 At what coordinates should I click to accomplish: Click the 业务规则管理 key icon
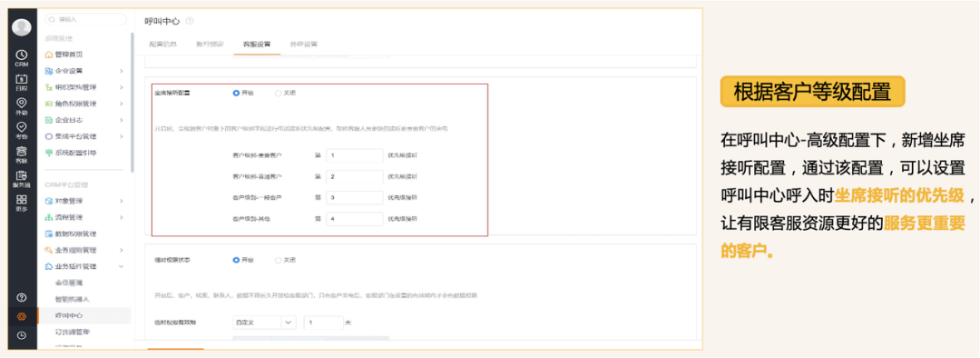pyautogui.click(x=49, y=250)
